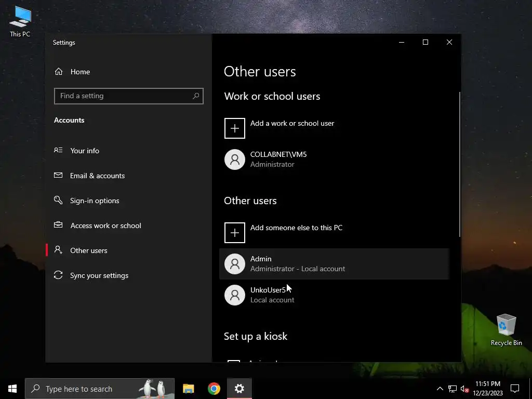Select UnkoUser5 local account entry
This screenshot has height=399, width=532.
click(334, 295)
